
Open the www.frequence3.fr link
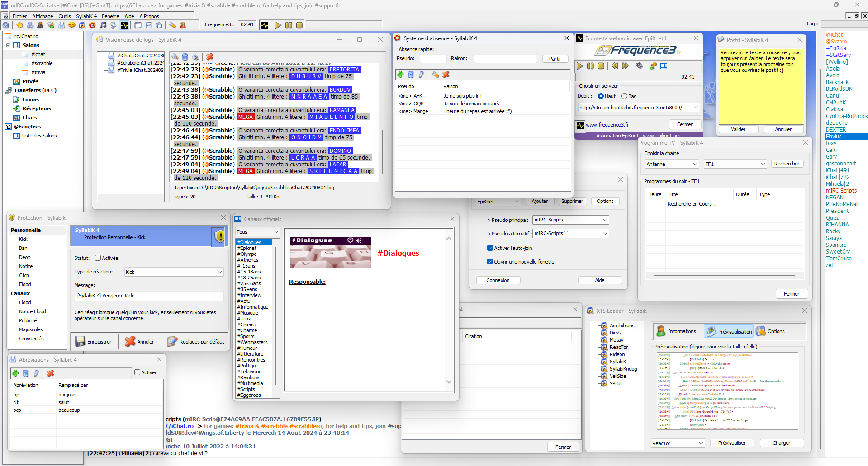pyautogui.click(x=607, y=125)
